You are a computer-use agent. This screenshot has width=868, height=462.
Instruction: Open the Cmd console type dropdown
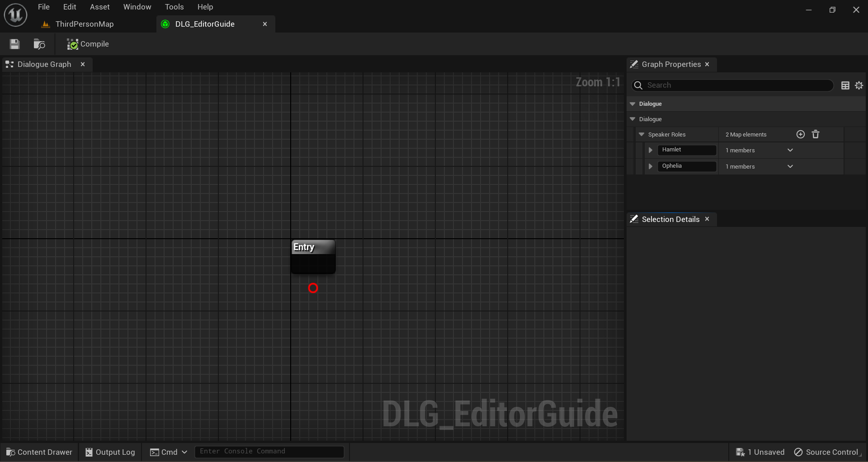click(168, 452)
